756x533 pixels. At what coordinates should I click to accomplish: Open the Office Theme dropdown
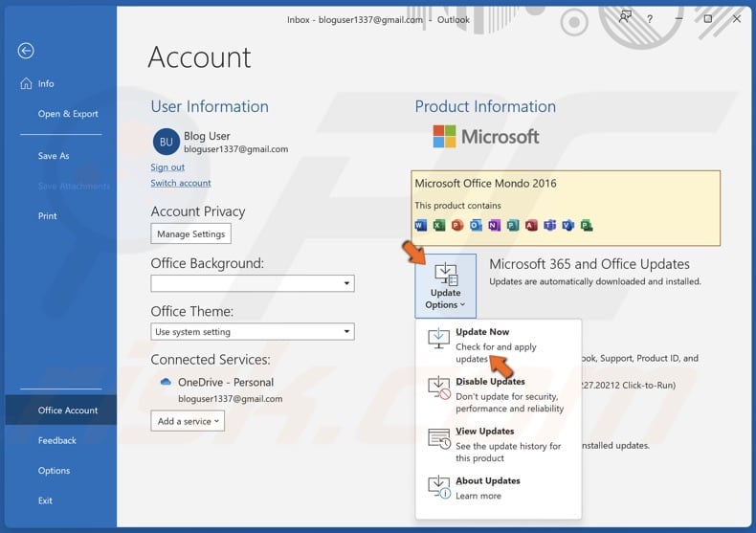pyautogui.click(x=253, y=332)
